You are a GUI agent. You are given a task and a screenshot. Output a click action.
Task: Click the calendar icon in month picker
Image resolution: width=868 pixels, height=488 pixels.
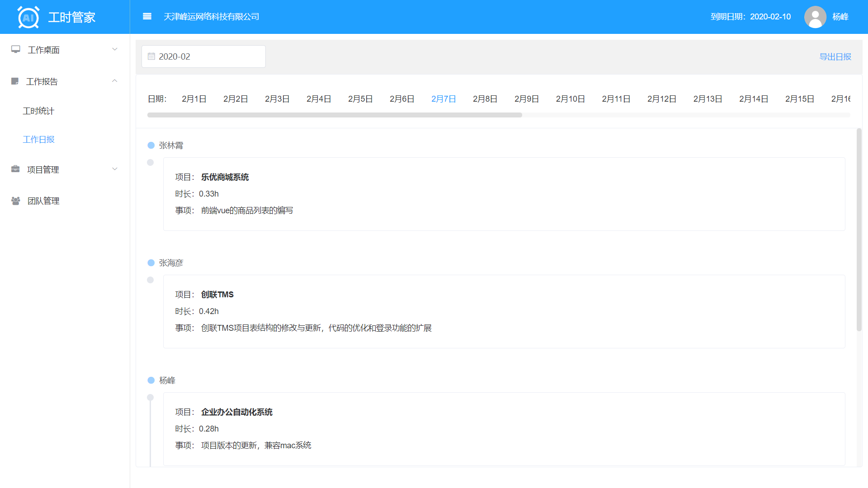tap(151, 56)
